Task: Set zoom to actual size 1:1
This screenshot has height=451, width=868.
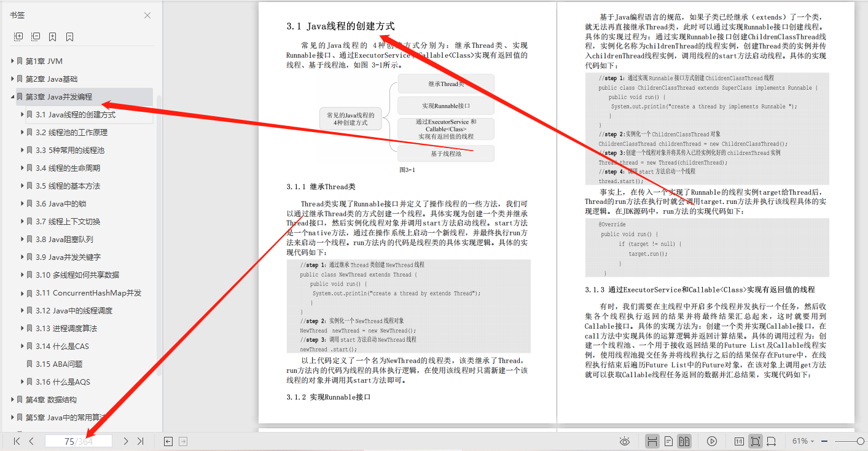Action: pos(739,441)
